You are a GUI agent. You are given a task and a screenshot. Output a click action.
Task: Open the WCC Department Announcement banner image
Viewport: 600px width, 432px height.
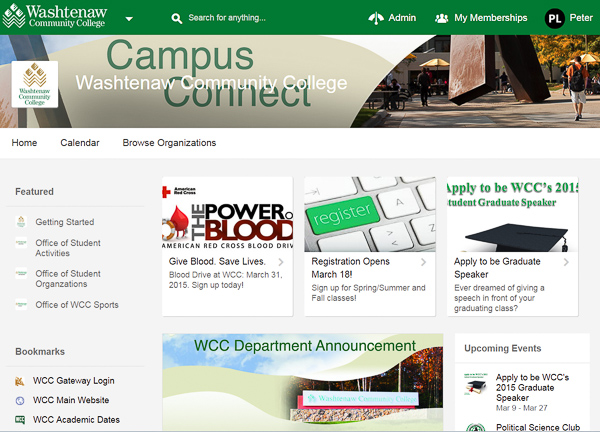[302, 382]
